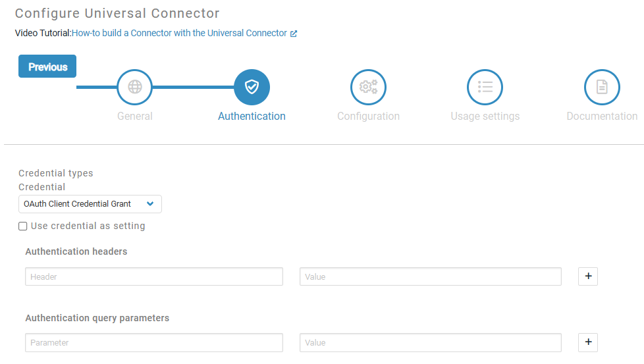Switch to the Configuration step label
The width and height of the screenshot is (644, 364).
(368, 117)
